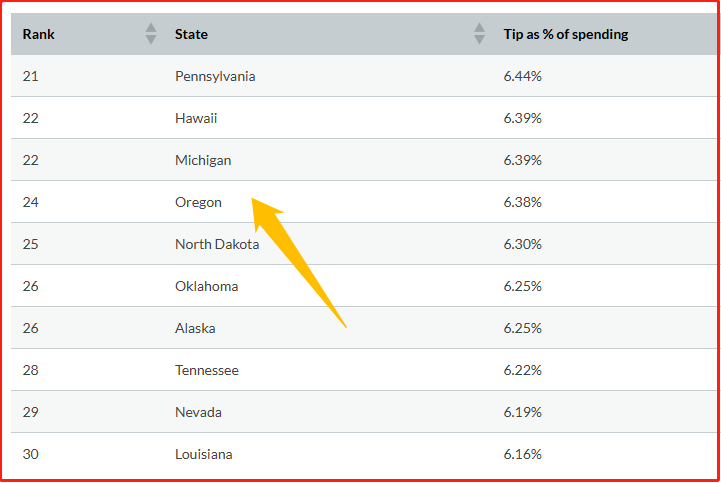The width and height of the screenshot is (721, 483).
Task: Click the Alaska table entry
Action: pos(195,328)
